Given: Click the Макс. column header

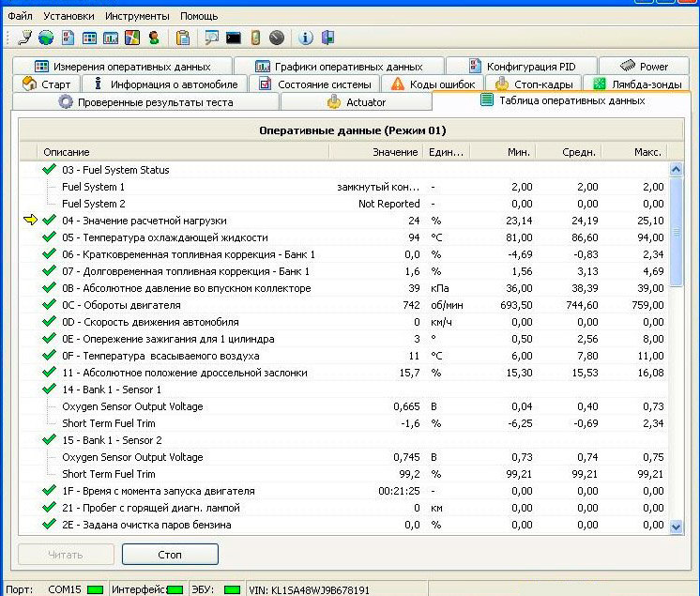Looking at the screenshot, I should 634,152.
